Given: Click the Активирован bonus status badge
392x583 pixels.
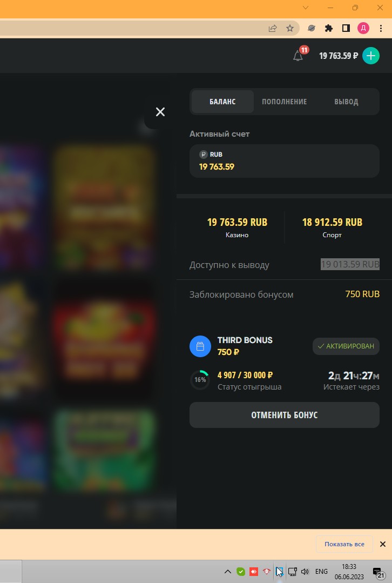Looking at the screenshot, I should click(346, 346).
